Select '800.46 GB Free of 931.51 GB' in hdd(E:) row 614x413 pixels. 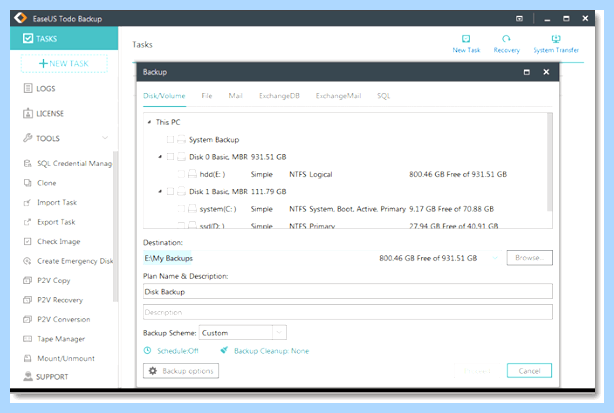coord(458,174)
